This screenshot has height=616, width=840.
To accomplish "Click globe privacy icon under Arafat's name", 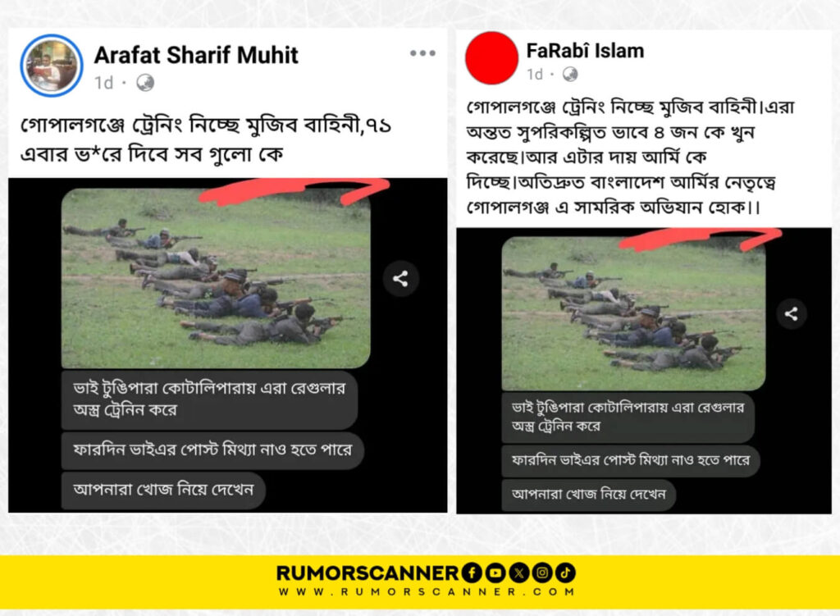I will tap(145, 83).
